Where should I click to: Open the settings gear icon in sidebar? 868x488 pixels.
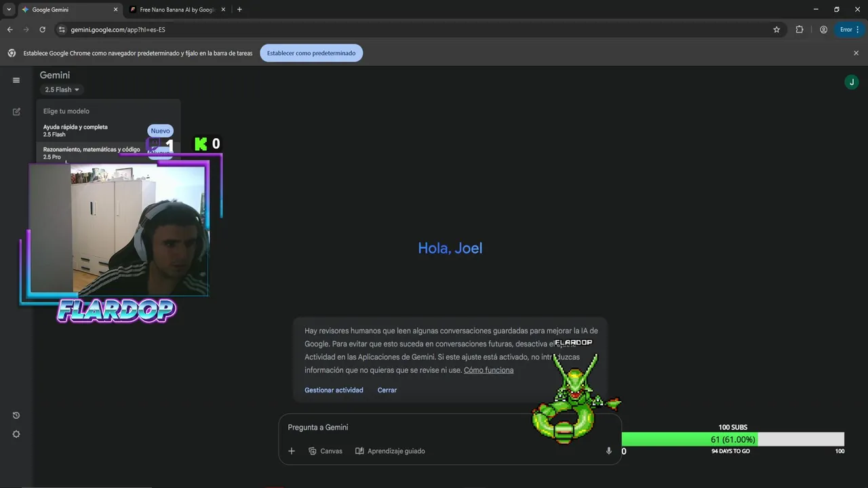[x=16, y=434]
